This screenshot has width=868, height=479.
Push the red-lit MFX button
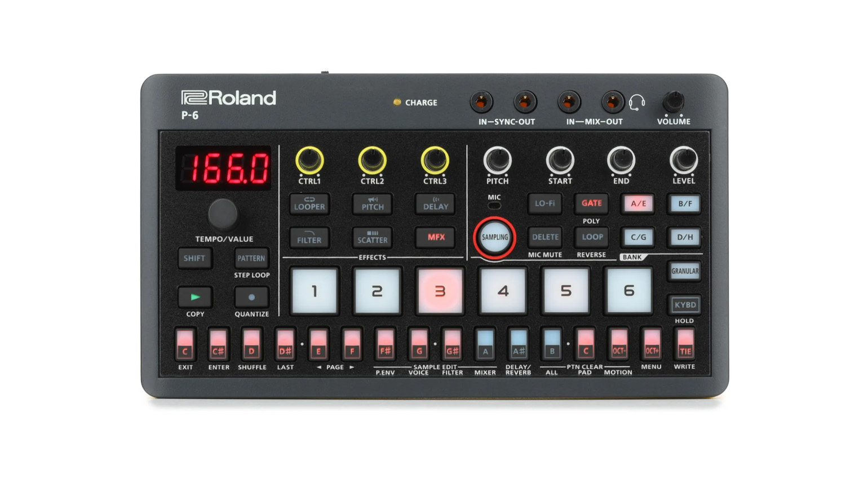pyautogui.click(x=435, y=237)
